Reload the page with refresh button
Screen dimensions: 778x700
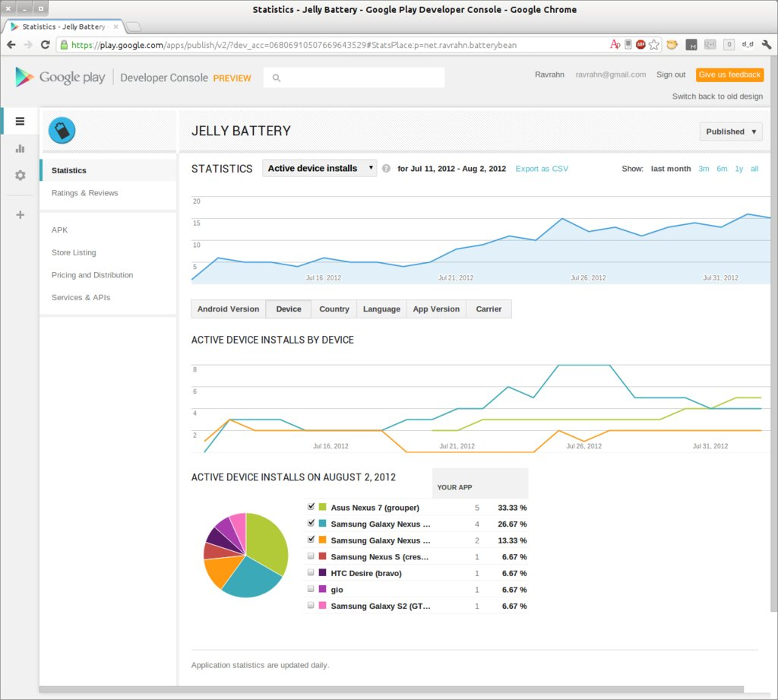[46, 45]
